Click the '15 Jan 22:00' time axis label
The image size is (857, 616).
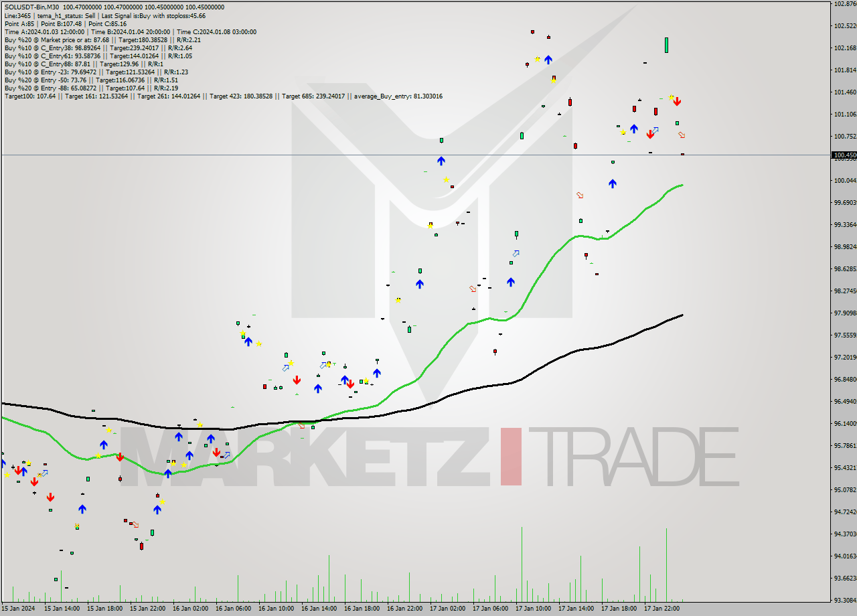[x=148, y=609]
